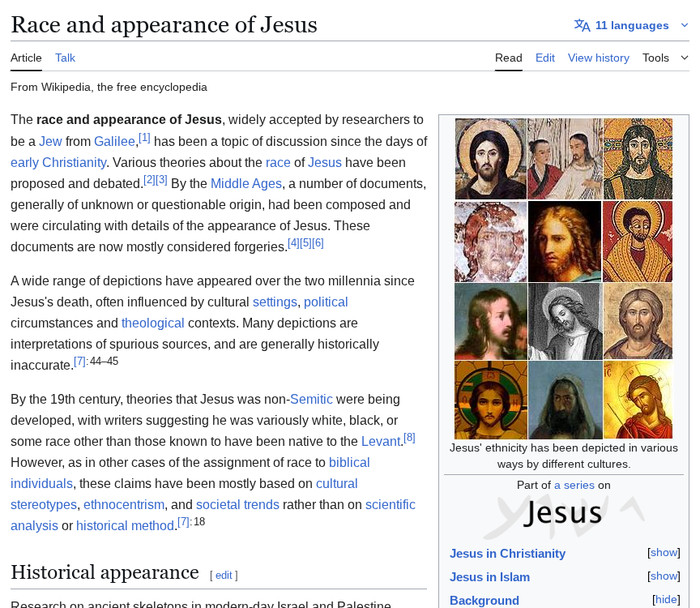Open citation reference [6]
Screen dimensions: 700x608
click(x=318, y=243)
